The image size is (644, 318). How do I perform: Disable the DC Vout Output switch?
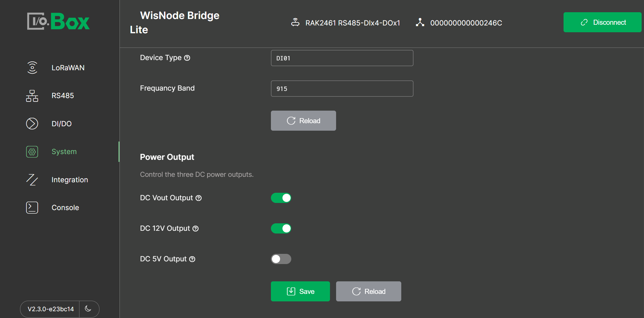pyautogui.click(x=281, y=198)
